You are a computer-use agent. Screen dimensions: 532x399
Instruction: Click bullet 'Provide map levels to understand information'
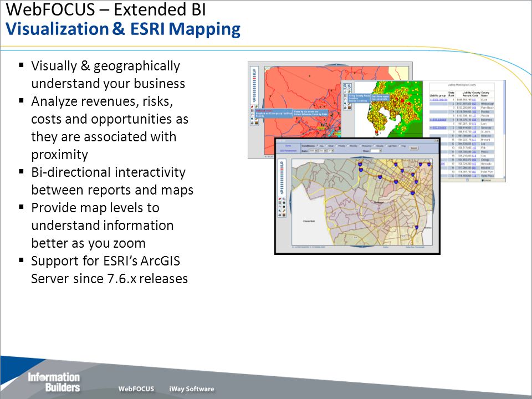click(102, 226)
